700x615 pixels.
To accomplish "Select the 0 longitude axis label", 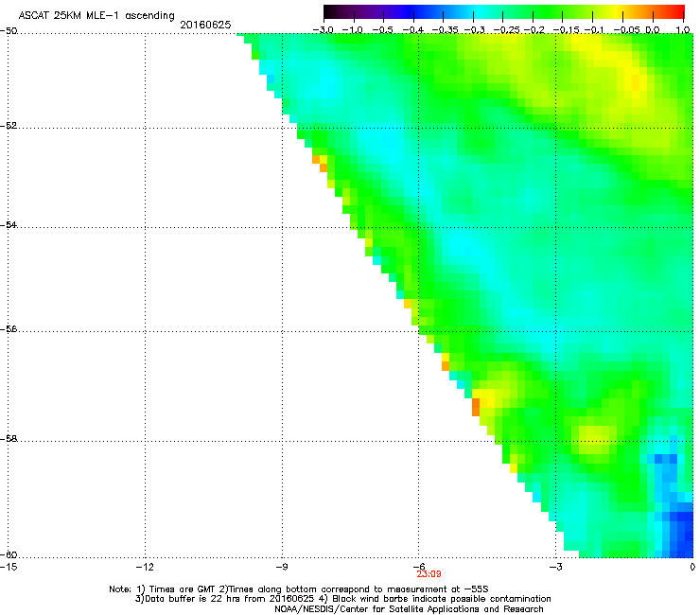I will coord(692,567).
